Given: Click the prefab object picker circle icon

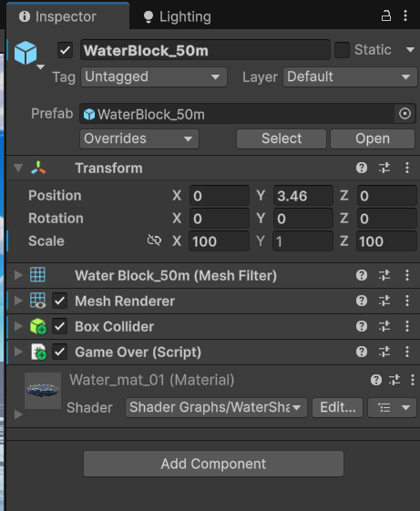Looking at the screenshot, I should click(405, 114).
